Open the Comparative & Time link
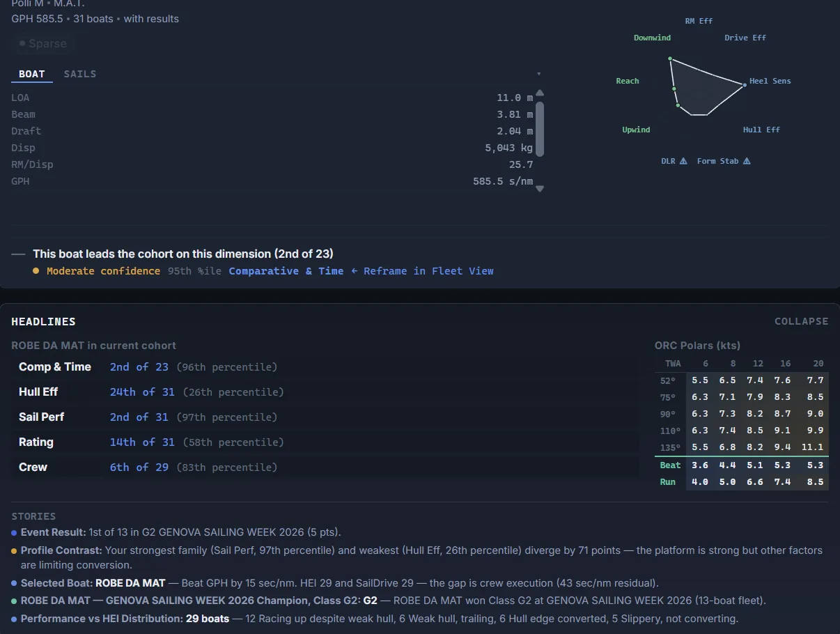Viewport: 840px width, 634px height. coord(286,271)
